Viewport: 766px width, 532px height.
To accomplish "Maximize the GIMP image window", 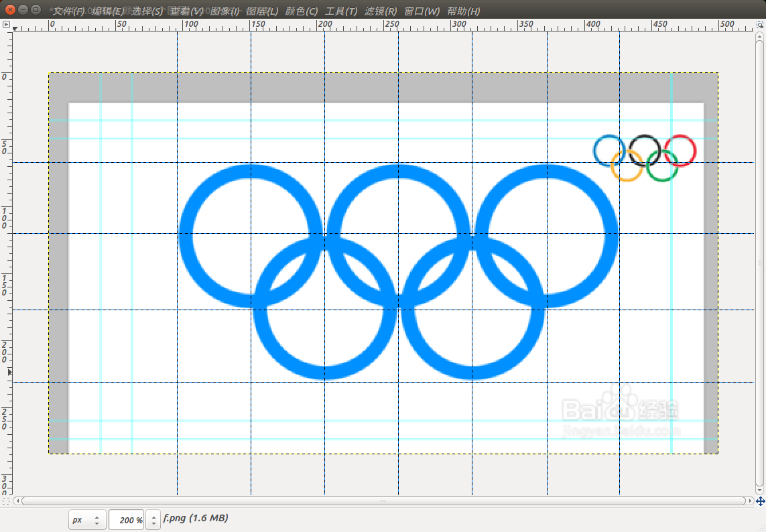I will pos(36,9).
